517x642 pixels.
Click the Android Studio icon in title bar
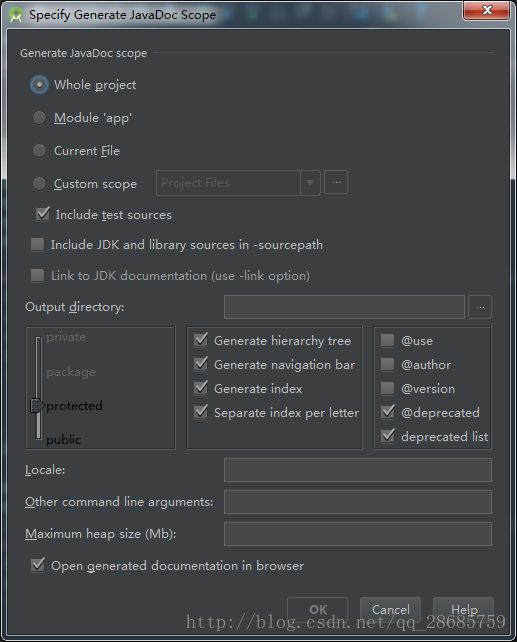[16, 15]
